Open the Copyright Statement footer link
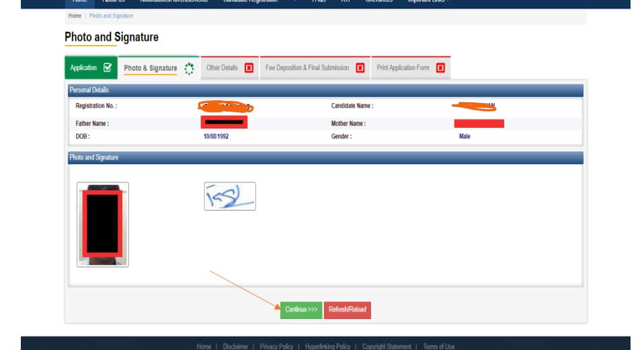Screen dimensions: 644x350 click(387, 347)
